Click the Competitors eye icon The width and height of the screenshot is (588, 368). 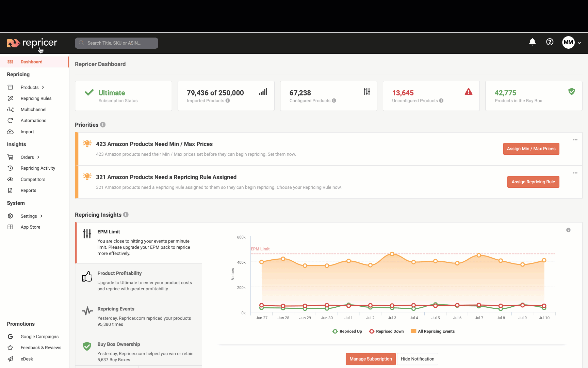pos(10,180)
